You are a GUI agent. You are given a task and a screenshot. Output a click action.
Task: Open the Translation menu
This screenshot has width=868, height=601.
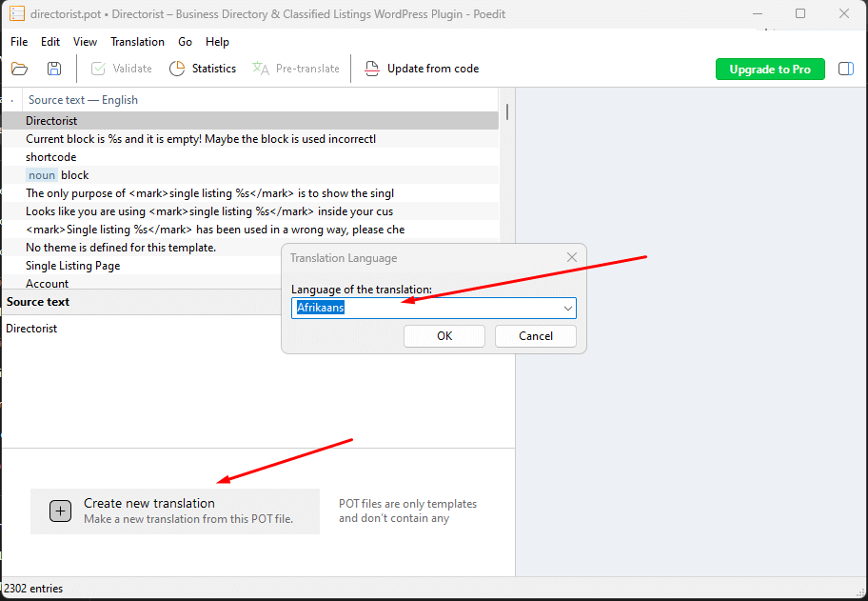[137, 42]
